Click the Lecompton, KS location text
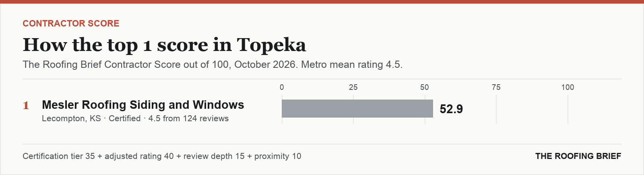 [x=71, y=118]
